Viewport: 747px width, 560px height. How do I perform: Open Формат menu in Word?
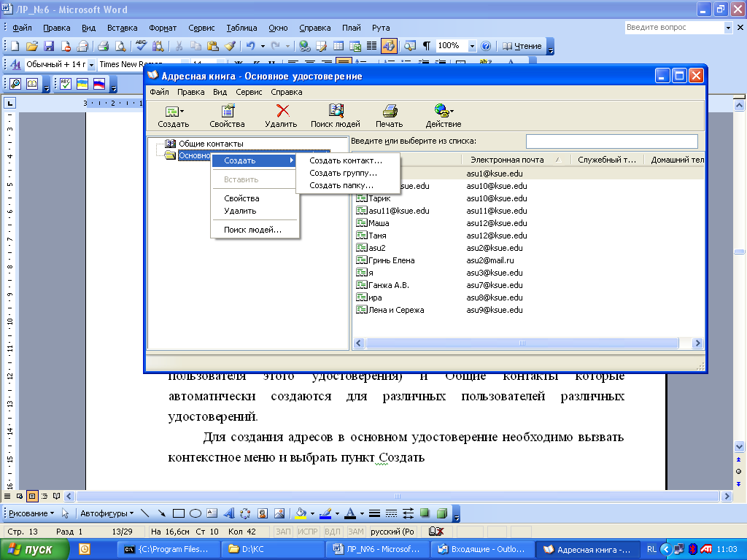(x=163, y=28)
